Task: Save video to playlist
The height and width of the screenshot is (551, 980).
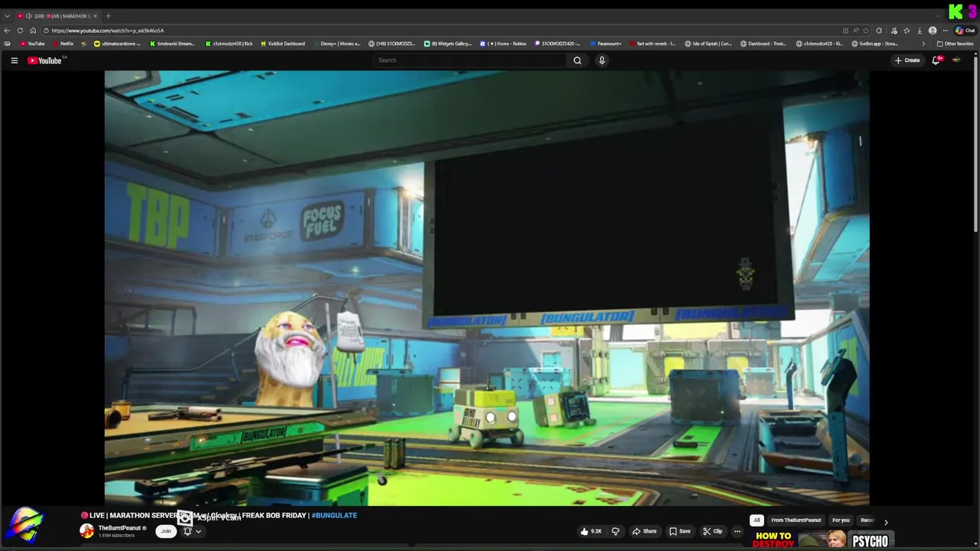Action: tap(680, 531)
